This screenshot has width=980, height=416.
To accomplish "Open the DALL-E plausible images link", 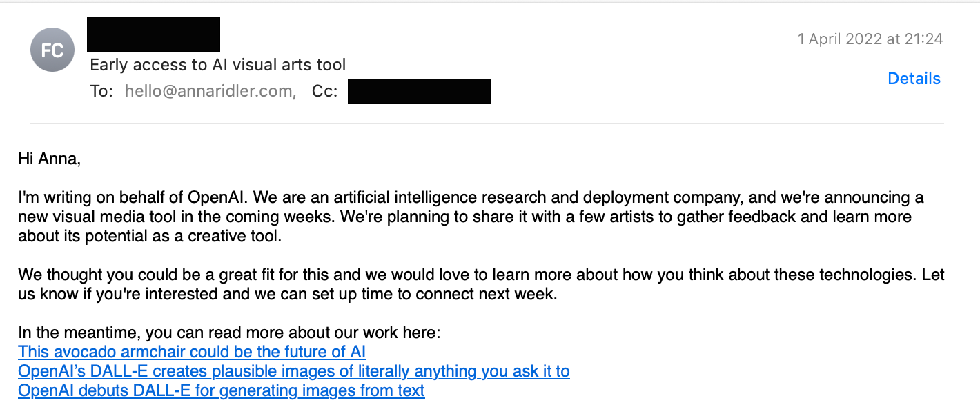I will coord(293,371).
